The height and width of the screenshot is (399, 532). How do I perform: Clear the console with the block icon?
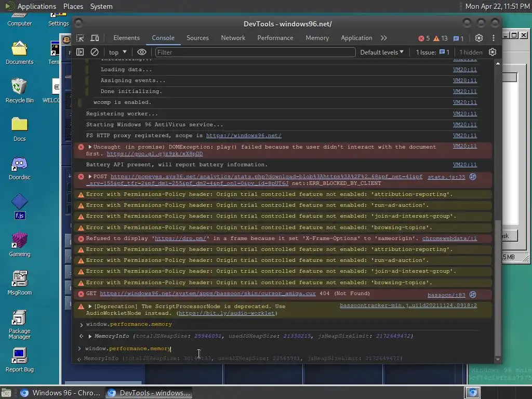click(x=95, y=52)
